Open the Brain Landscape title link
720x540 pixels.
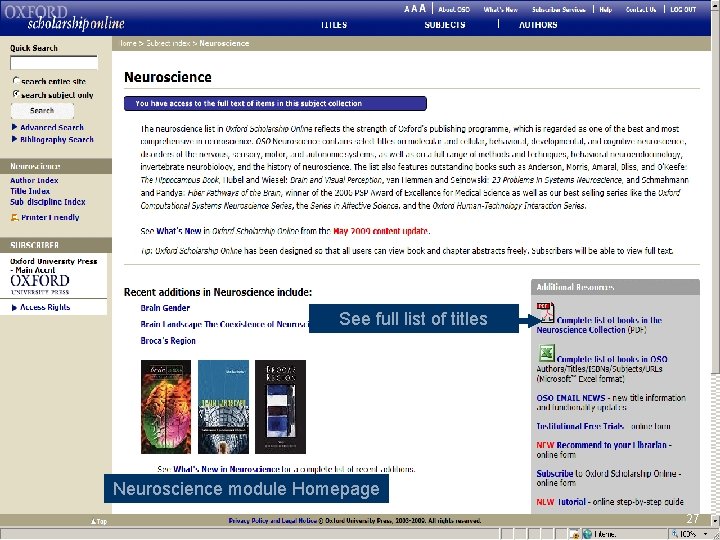[x=225, y=324]
